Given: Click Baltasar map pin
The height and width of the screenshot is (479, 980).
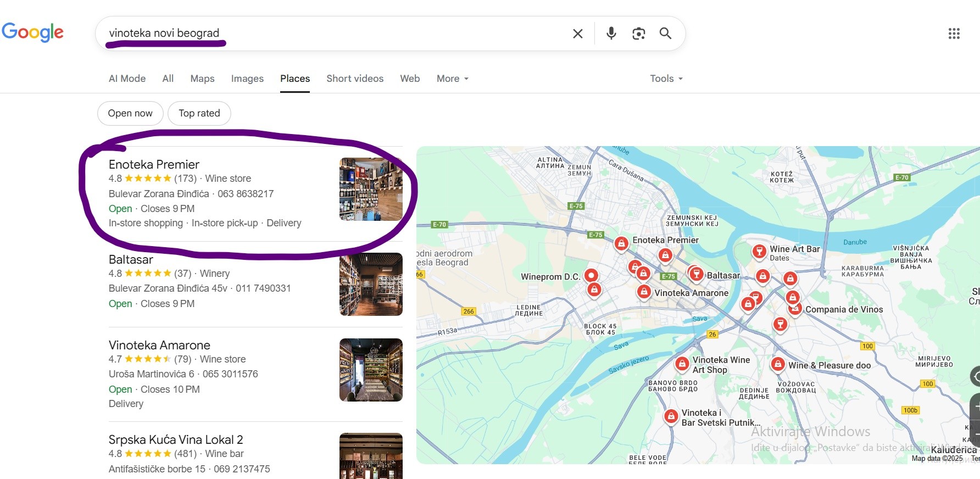Looking at the screenshot, I should 696,274.
